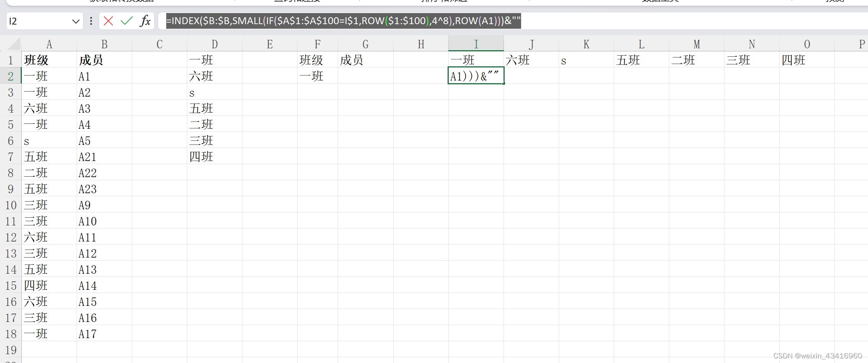Click cell B13 containing A12

coord(104,253)
